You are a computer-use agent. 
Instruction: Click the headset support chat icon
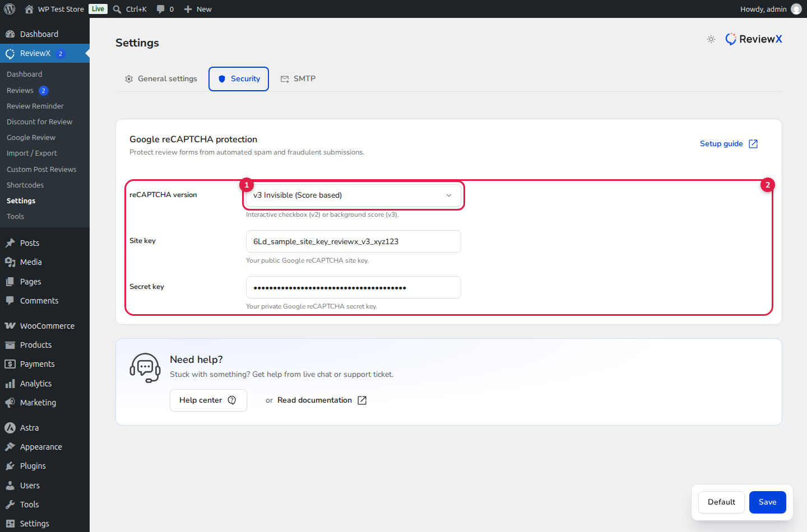point(145,368)
